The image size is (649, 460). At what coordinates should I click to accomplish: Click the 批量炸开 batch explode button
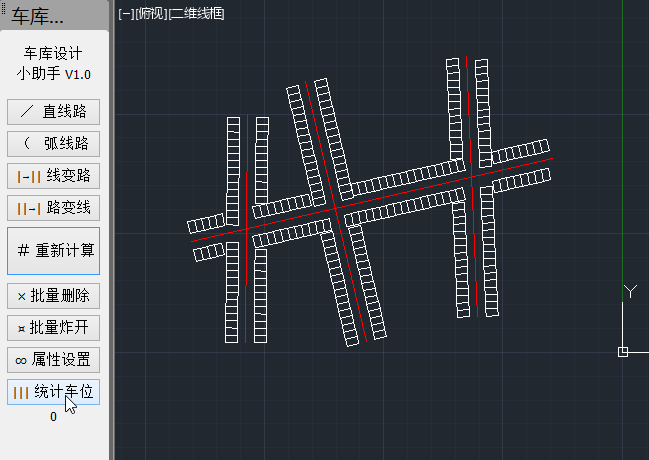(x=53, y=328)
